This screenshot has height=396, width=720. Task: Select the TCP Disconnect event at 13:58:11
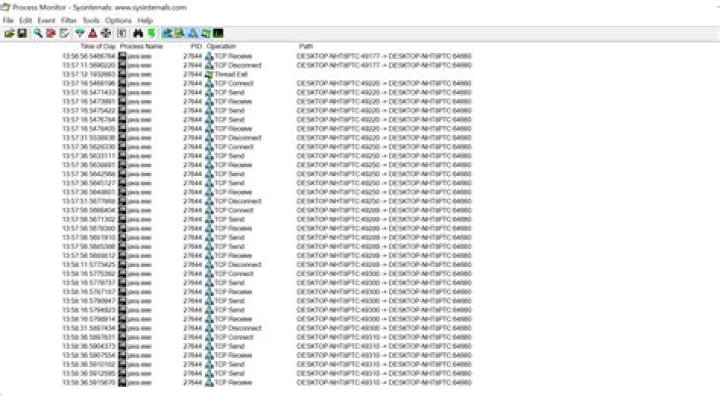[267, 265]
